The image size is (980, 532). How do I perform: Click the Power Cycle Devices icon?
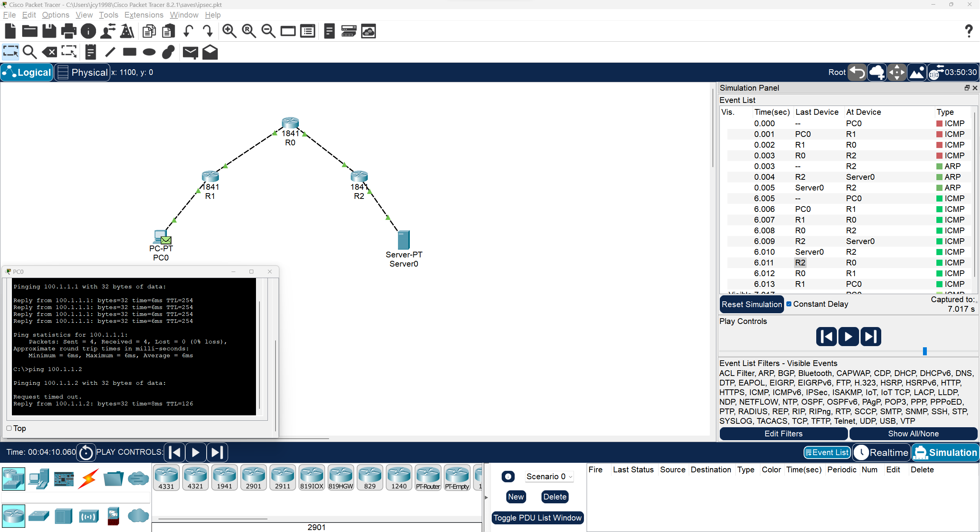(x=86, y=452)
